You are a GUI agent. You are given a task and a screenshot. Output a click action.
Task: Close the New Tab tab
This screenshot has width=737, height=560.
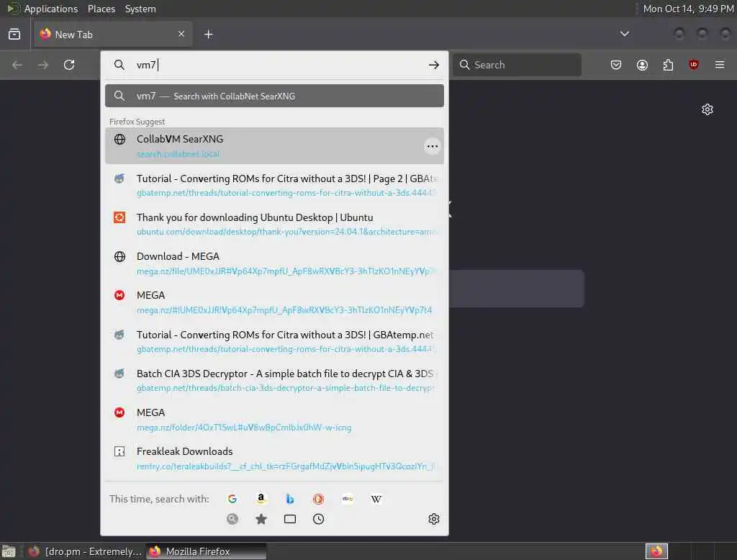(x=181, y=34)
